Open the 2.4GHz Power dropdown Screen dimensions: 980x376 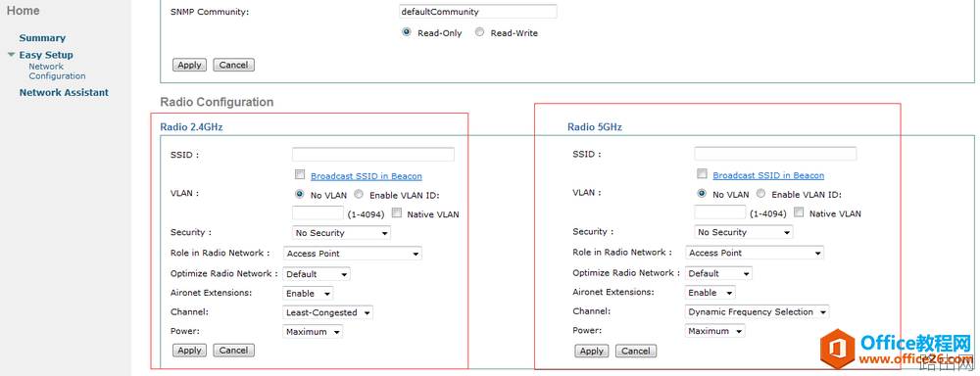click(314, 332)
